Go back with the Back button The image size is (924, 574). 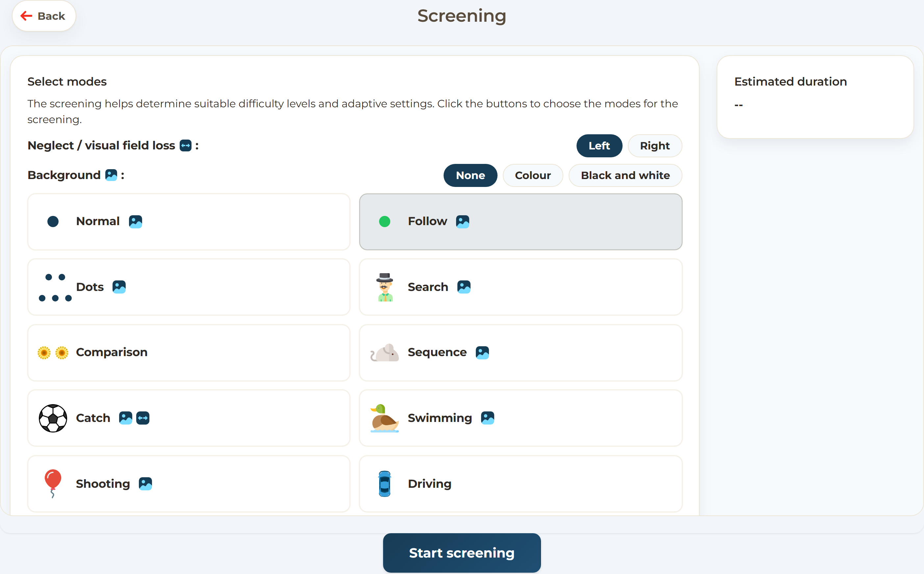(x=44, y=16)
